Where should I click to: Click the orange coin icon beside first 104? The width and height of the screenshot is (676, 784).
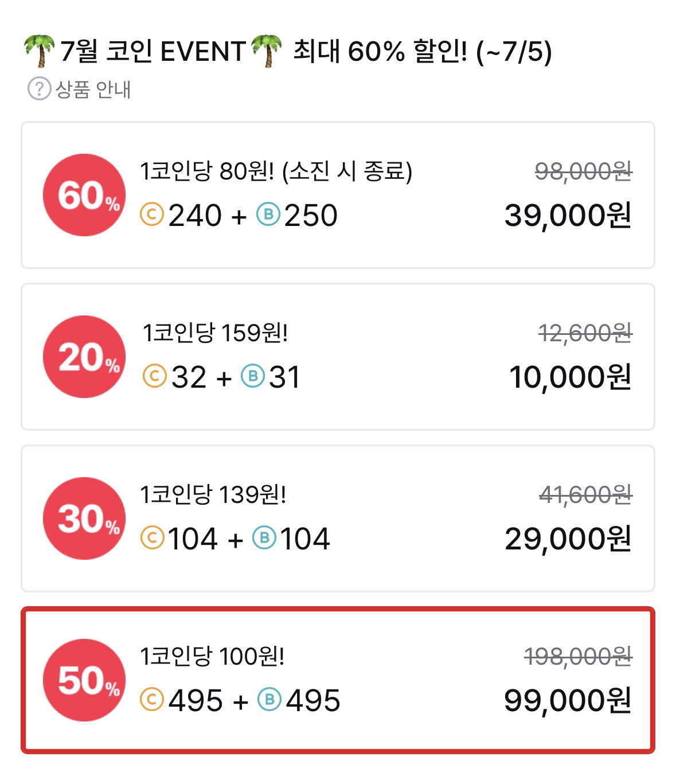152,539
